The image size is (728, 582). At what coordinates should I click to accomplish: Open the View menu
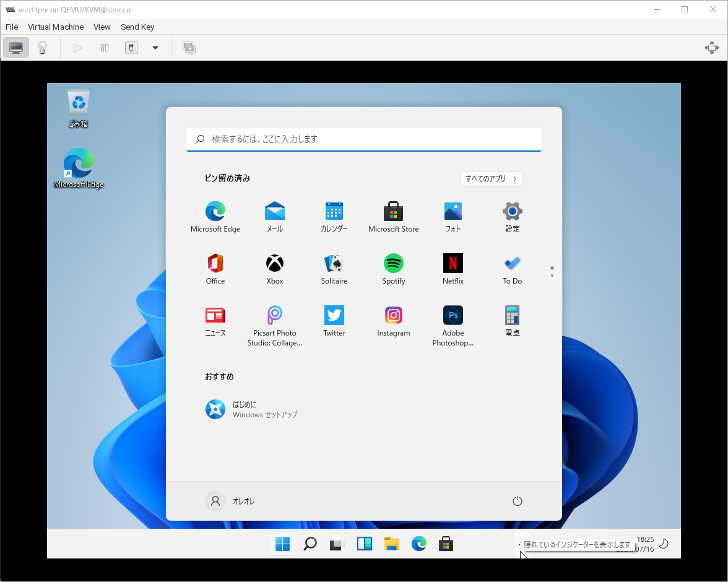(x=102, y=27)
